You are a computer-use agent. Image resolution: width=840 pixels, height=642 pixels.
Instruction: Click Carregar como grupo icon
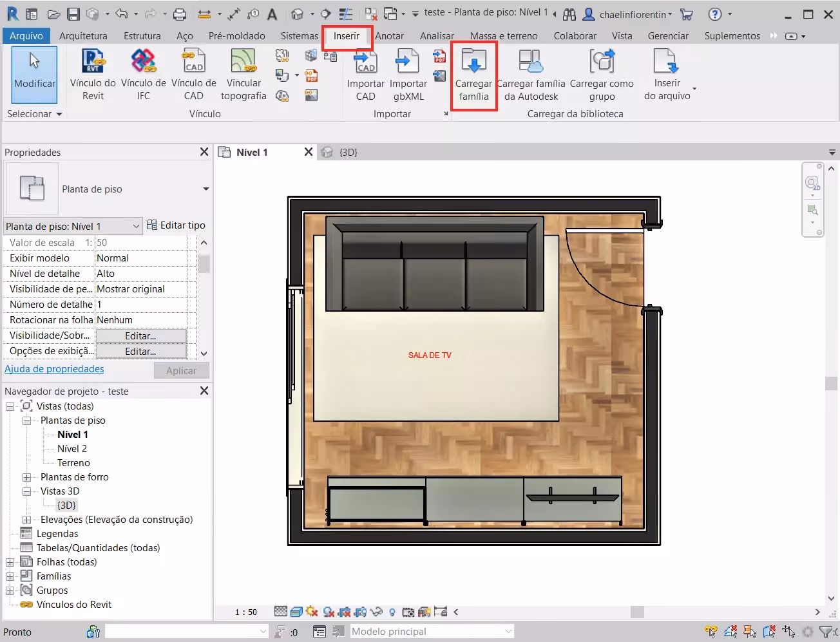pos(602,62)
